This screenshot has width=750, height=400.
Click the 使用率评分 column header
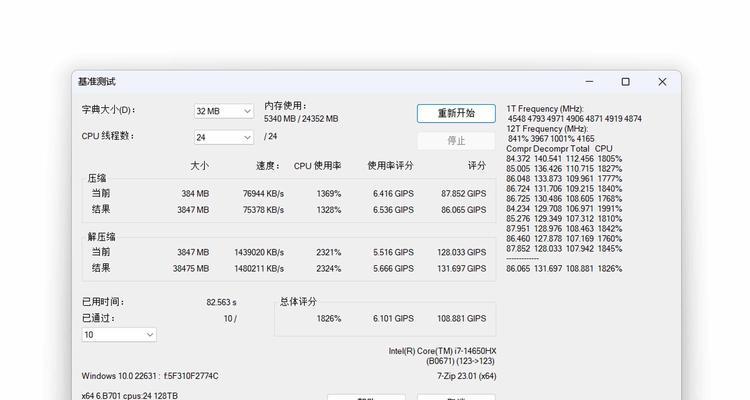390,166
